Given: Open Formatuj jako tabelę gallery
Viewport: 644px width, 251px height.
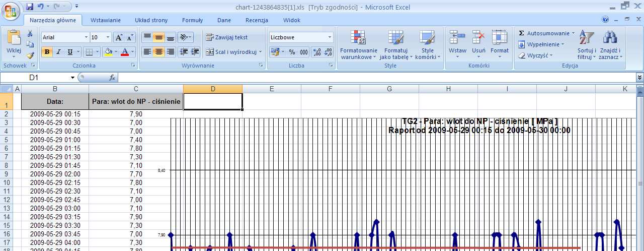Looking at the screenshot, I should pyautogui.click(x=396, y=45).
